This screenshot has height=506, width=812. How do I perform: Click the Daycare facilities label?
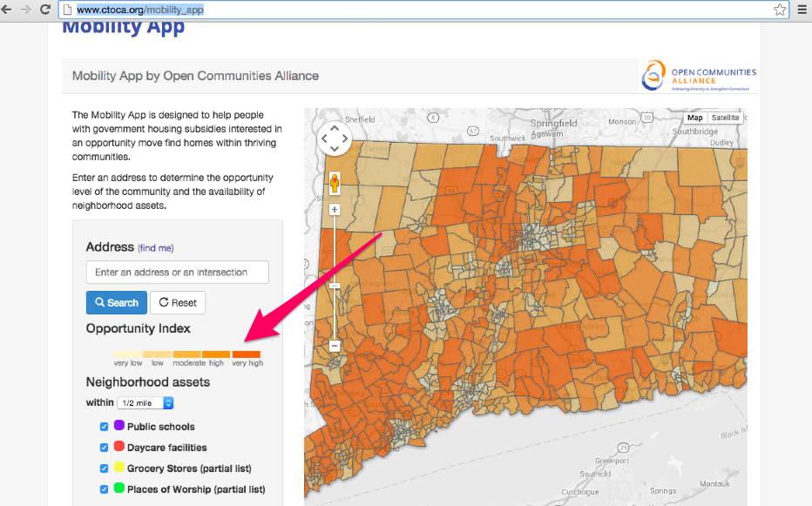(x=166, y=448)
